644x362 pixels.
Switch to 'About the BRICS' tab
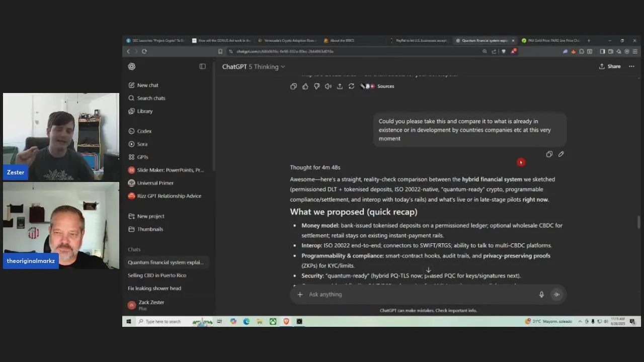[352, 41]
